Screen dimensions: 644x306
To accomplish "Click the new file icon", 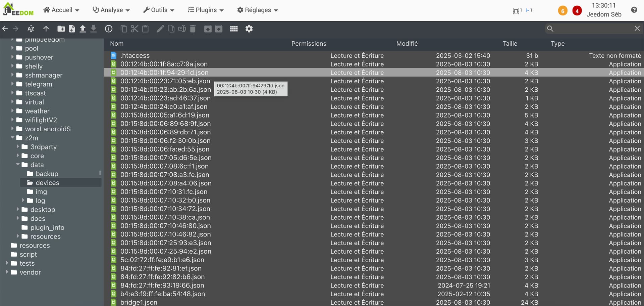I will click(72, 29).
